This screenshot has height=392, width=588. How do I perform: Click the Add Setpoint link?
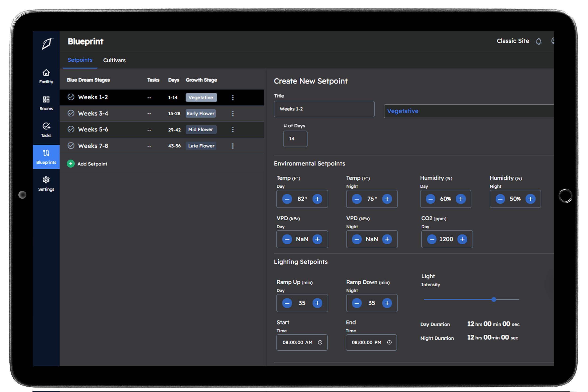pyautogui.click(x=92, y=164)
